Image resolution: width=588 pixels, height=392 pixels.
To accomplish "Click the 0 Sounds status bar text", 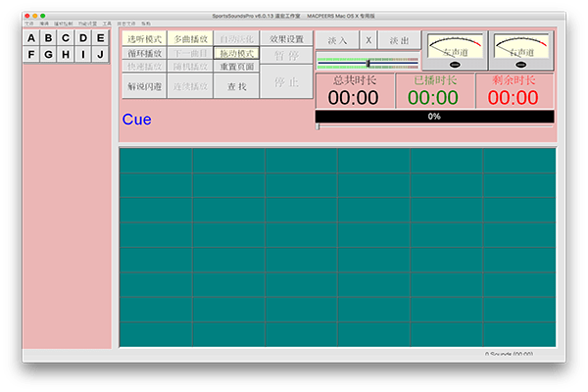I will coord(509,354).
